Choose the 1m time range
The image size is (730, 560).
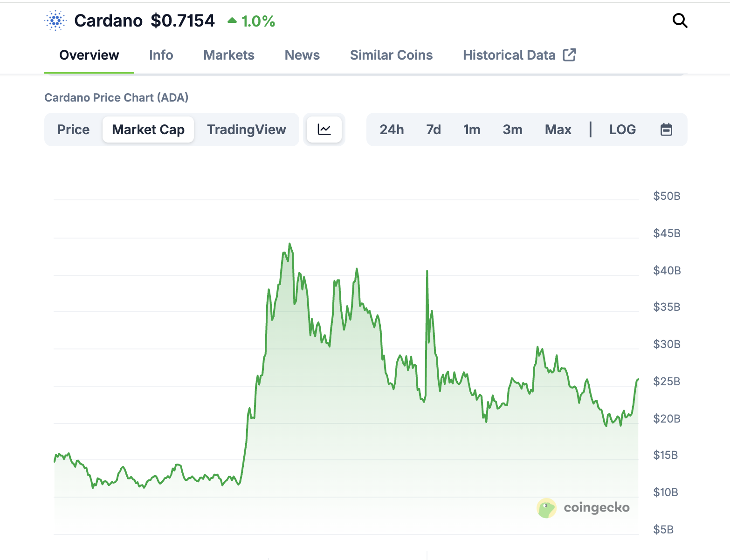tap(472, 130)
